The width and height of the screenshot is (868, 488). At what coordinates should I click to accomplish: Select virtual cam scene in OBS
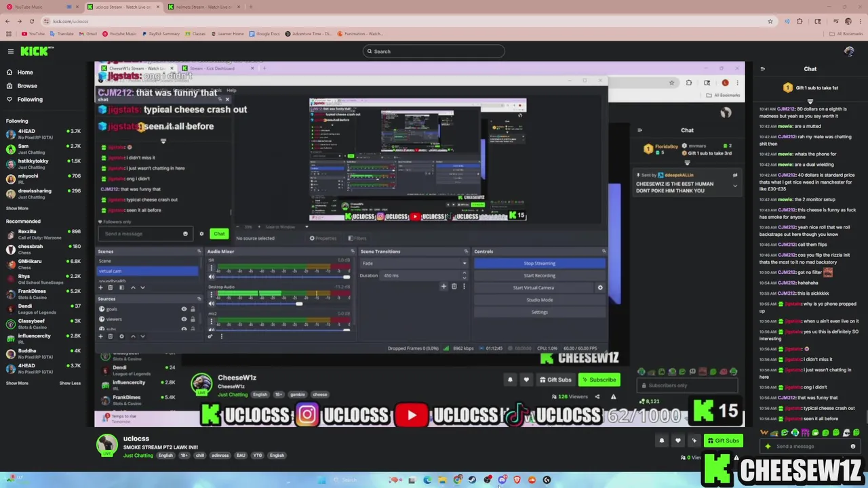click(148, 271)
